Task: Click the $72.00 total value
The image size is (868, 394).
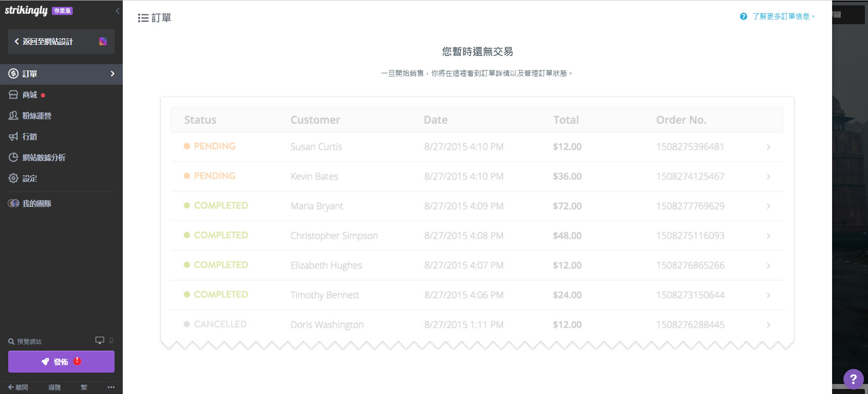Action: pos(567,206)
